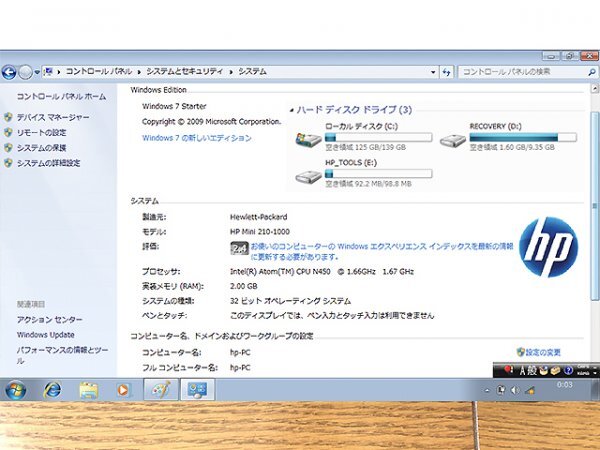This screenshot has width=600, height=450.
Task: Click the Hewlett-Packard manufacturer value
Action: pyautogui.click(x=259, y=217)
